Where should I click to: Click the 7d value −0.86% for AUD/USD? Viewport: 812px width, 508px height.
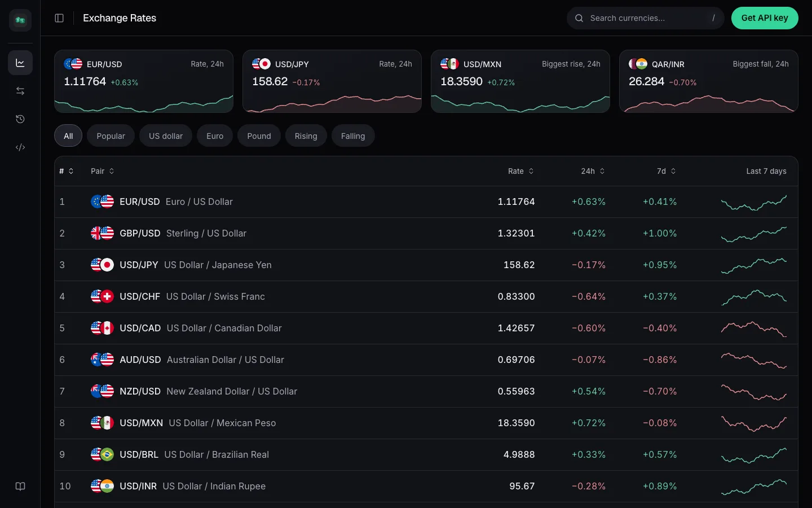point(660,360)
